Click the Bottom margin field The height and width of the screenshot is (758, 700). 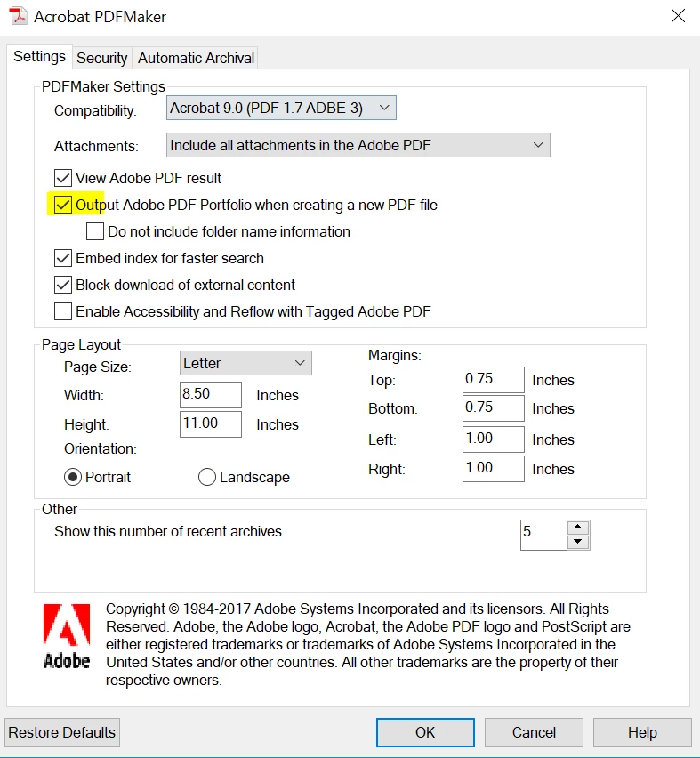493,408
